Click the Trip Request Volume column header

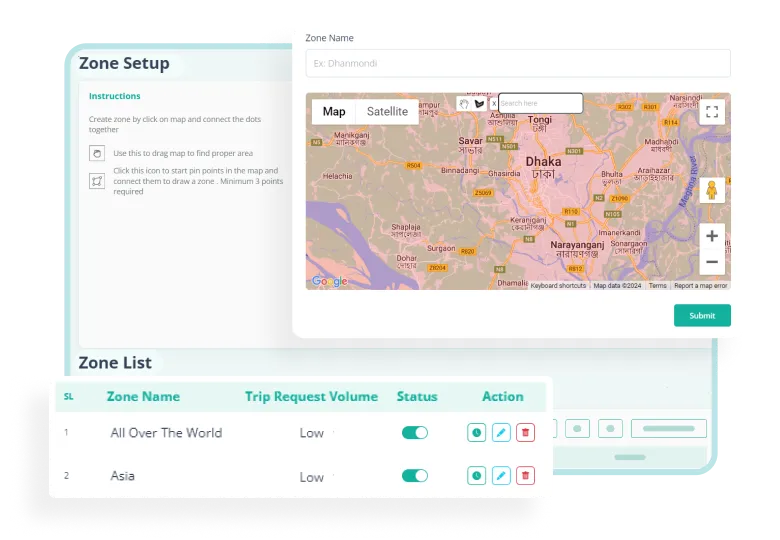pyautogui.click(x=311, y=396)
